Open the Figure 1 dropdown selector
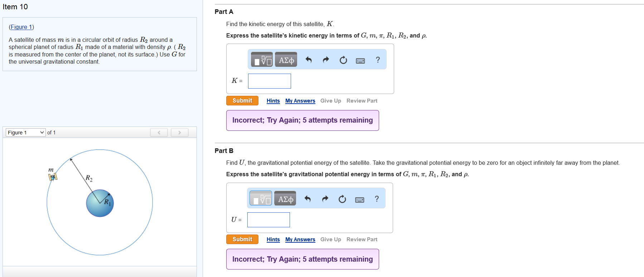 [x=25, y=133]
